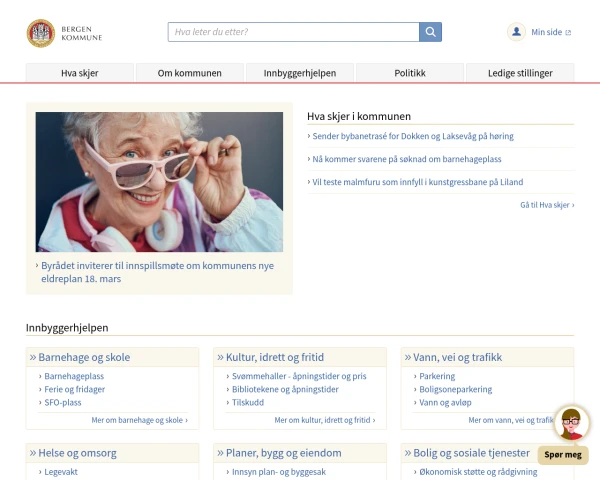Open the Tilskudd link
The image size is (600, 480).
pyautogui.click(x=248, y=403)
